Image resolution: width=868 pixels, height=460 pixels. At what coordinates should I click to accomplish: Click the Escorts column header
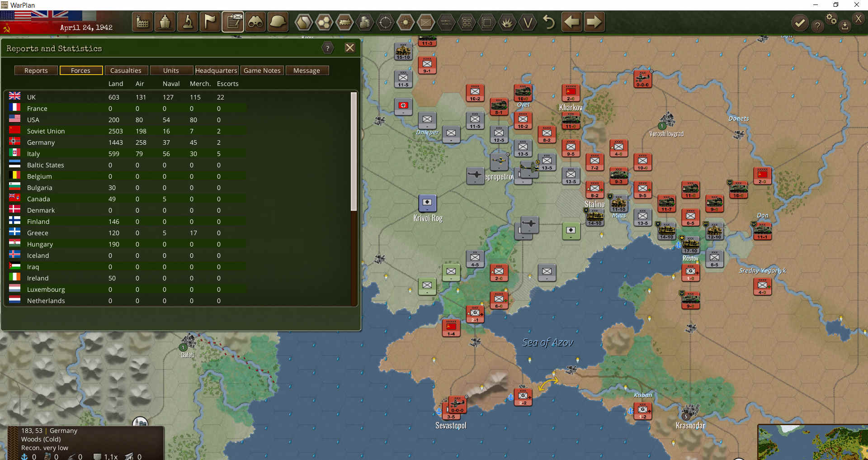(227, 84)
